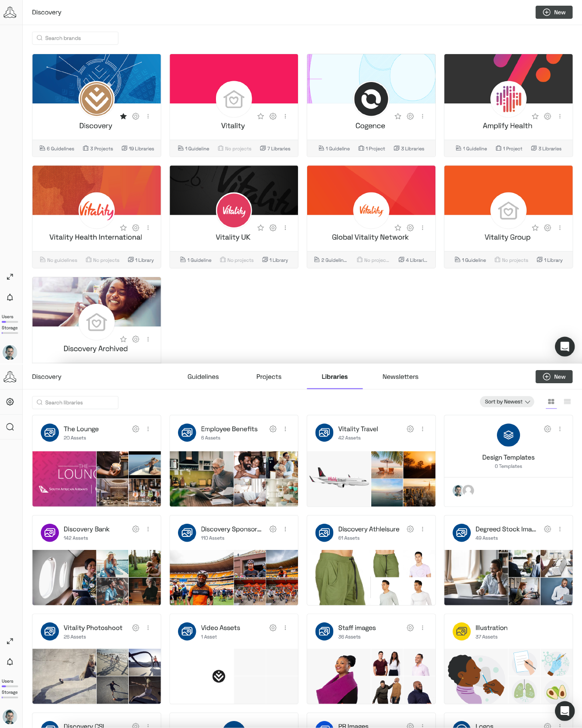Open Discovery Bank library settings gear
This screenshot has width=582, height=728.
[x=136, y=529]
